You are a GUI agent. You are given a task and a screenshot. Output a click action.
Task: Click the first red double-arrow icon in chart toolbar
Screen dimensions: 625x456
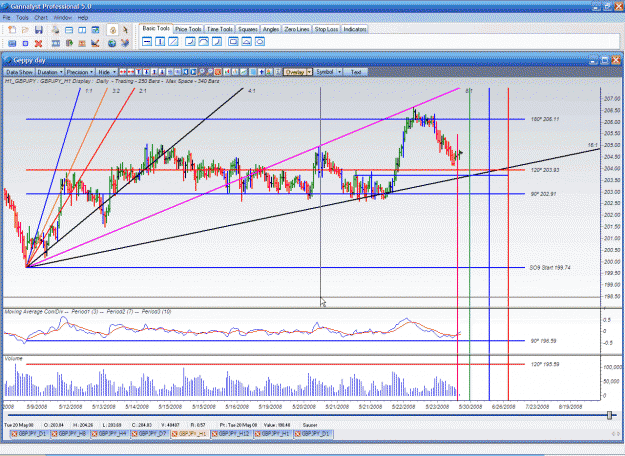coord(123,72)
